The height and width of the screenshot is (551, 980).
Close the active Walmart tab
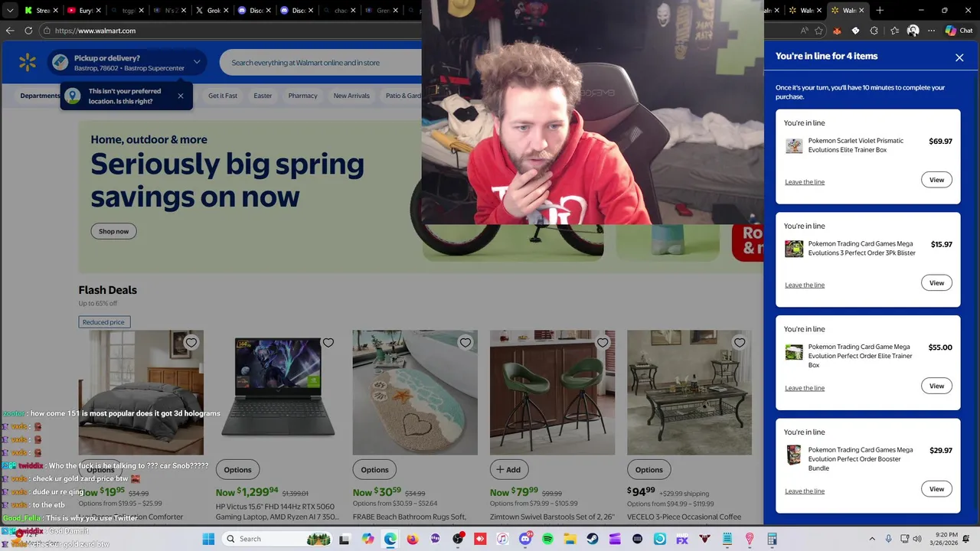click(x=861, y=11)
